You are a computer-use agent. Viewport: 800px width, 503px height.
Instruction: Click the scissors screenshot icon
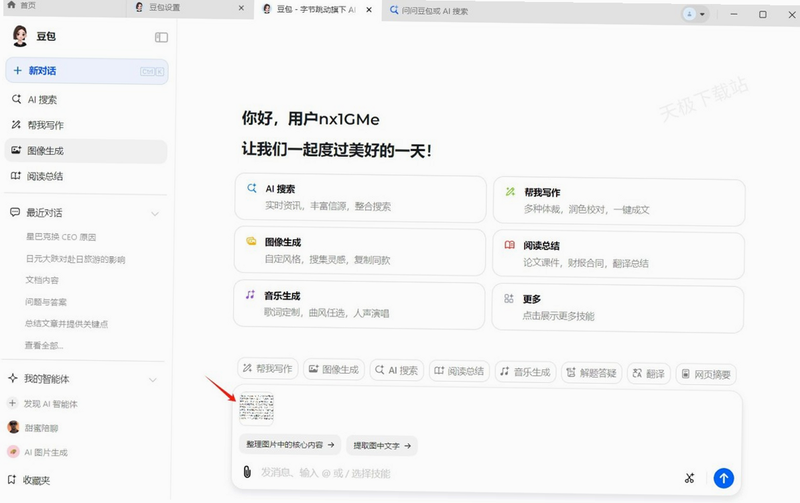[689, 478]
